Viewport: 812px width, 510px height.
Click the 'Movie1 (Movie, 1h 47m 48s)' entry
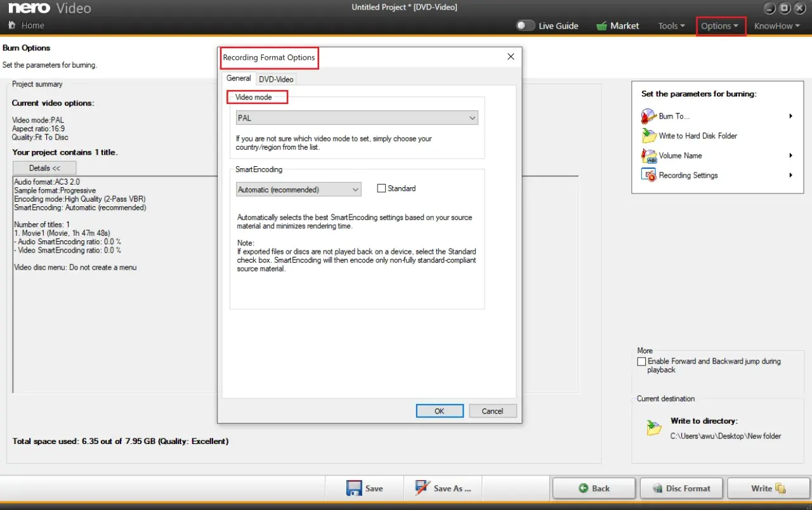tap(62, 233)
